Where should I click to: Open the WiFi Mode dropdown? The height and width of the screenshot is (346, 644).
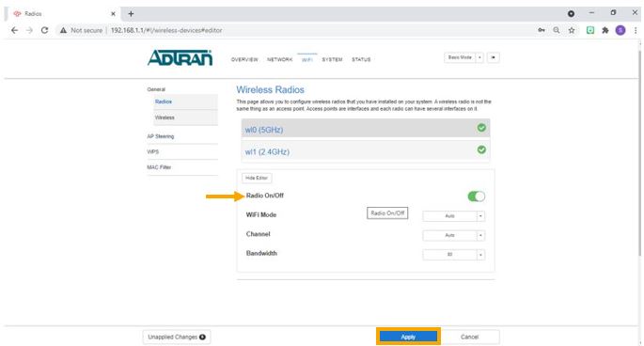(x=453, y=215)
